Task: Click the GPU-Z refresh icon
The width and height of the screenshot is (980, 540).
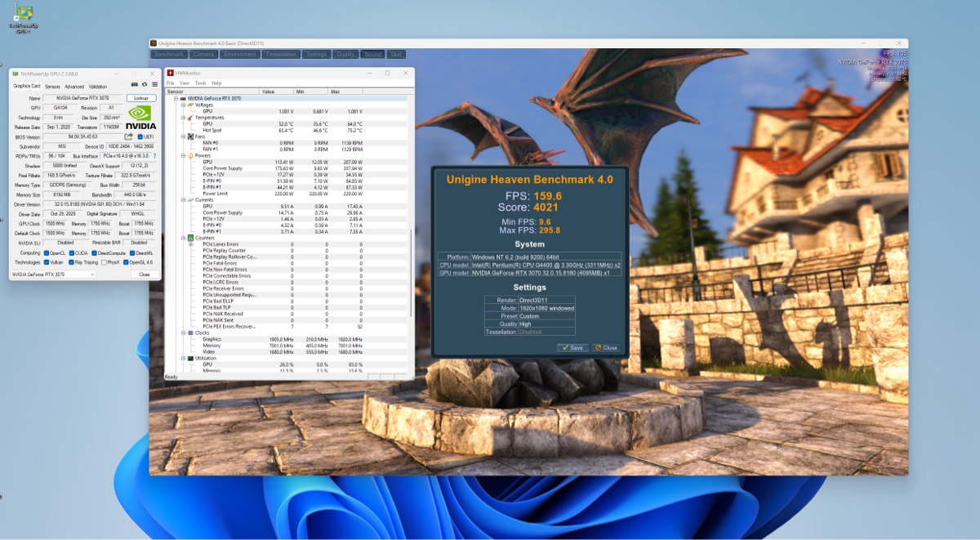Action: tap(144, 85)
